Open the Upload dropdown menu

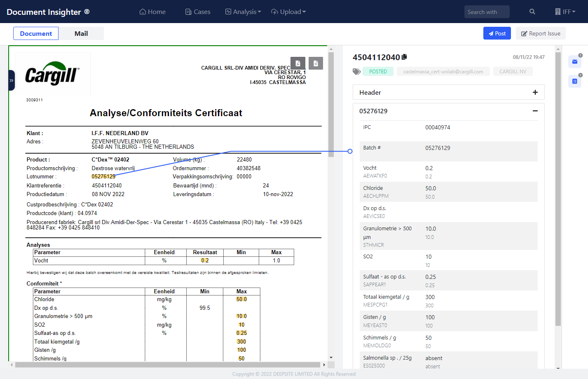[x=288, y=12]
